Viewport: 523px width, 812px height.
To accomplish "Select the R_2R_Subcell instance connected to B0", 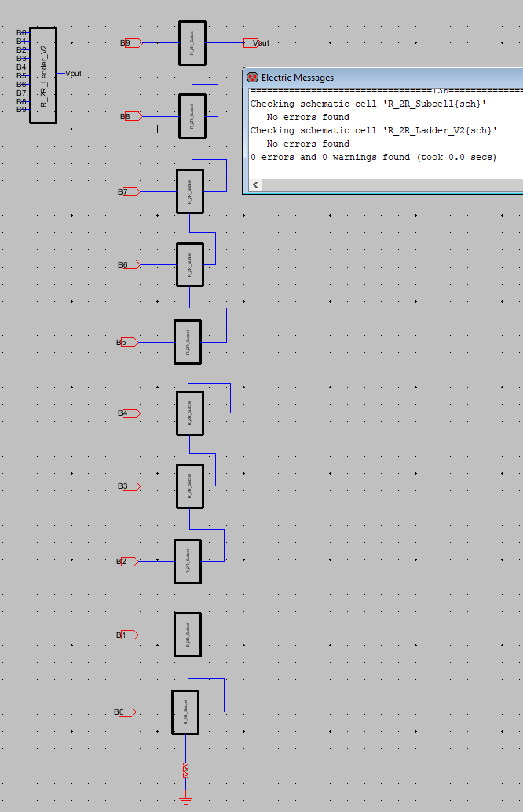I will (x=185, y=712).
